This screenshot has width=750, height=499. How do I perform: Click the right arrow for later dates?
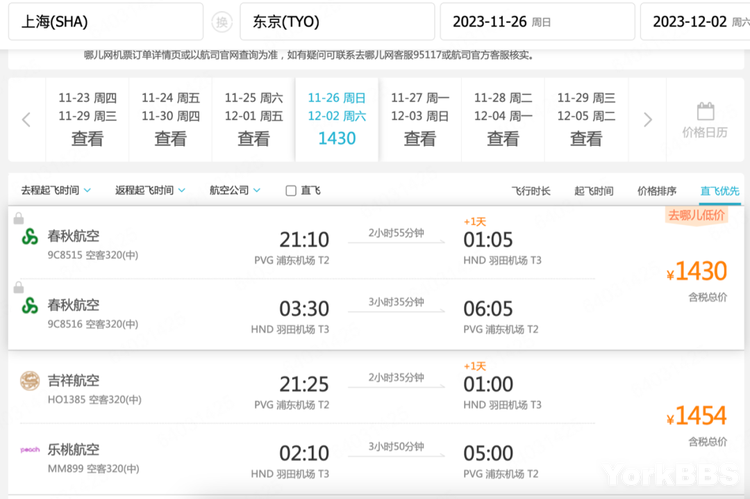point(648,120)
